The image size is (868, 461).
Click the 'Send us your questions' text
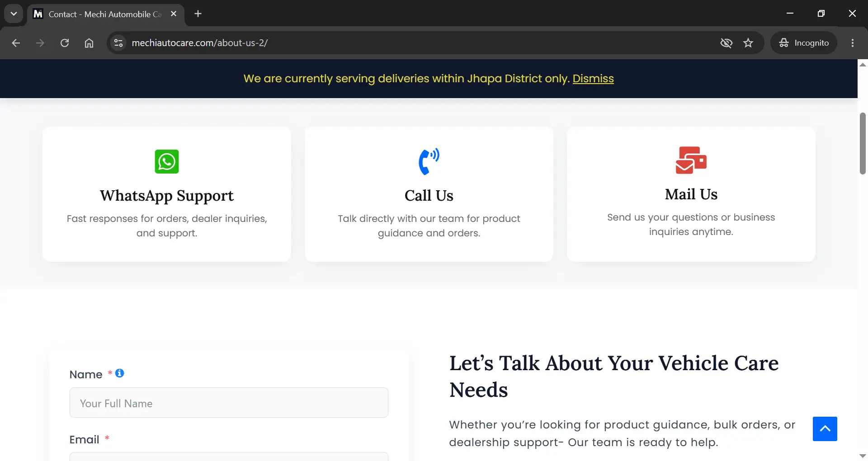691,225
